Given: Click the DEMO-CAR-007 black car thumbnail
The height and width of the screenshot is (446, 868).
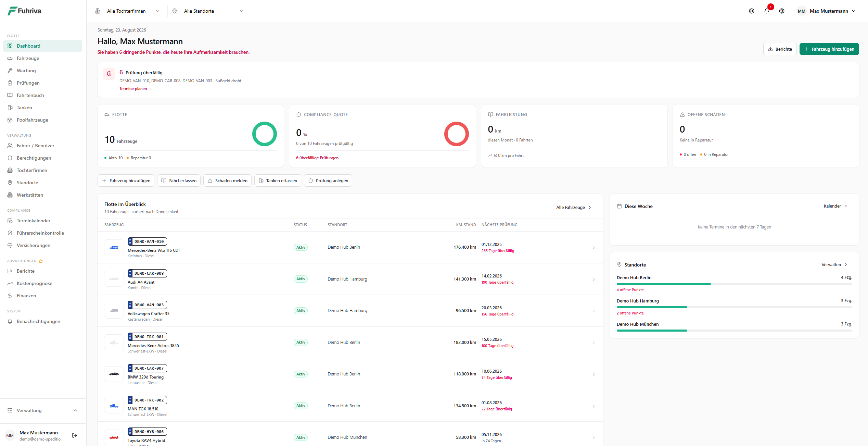Looking at the screenshot, I should click(114, 374).
